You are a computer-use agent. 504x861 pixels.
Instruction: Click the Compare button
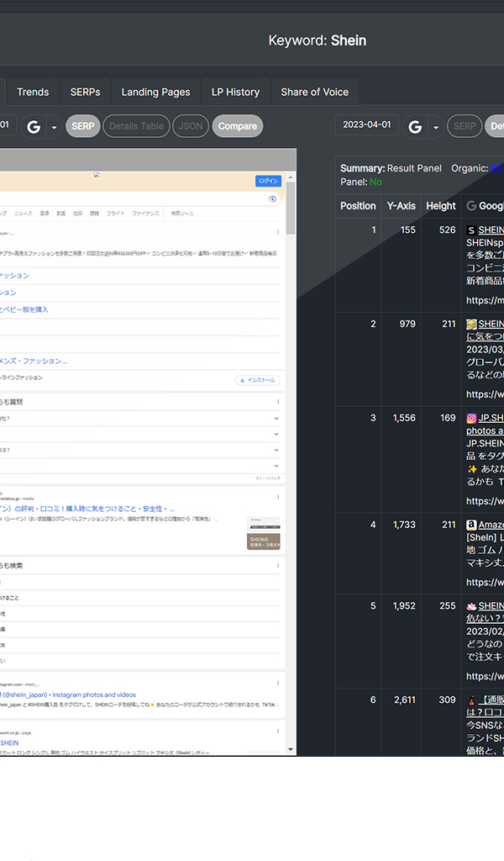[x=238, y=126]
